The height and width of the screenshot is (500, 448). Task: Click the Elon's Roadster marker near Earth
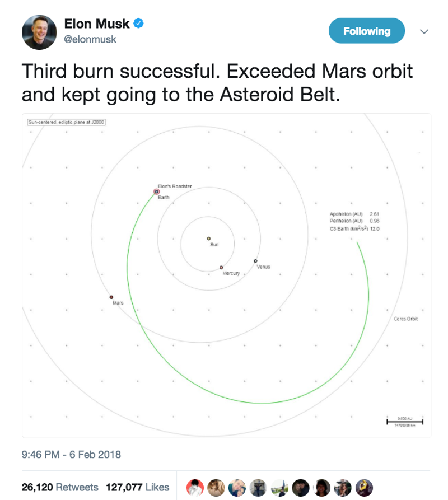[156, 191]
